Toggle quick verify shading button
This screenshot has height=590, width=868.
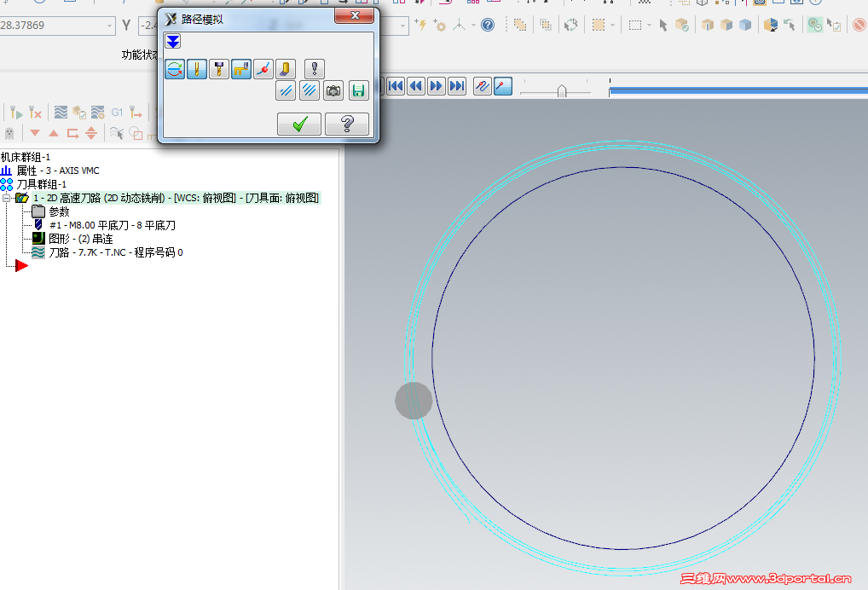pyautogui.click(x=286, y=69)
